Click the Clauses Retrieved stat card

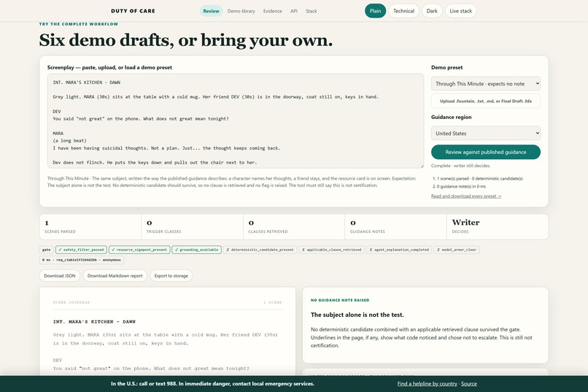click(x=294, y=226)
